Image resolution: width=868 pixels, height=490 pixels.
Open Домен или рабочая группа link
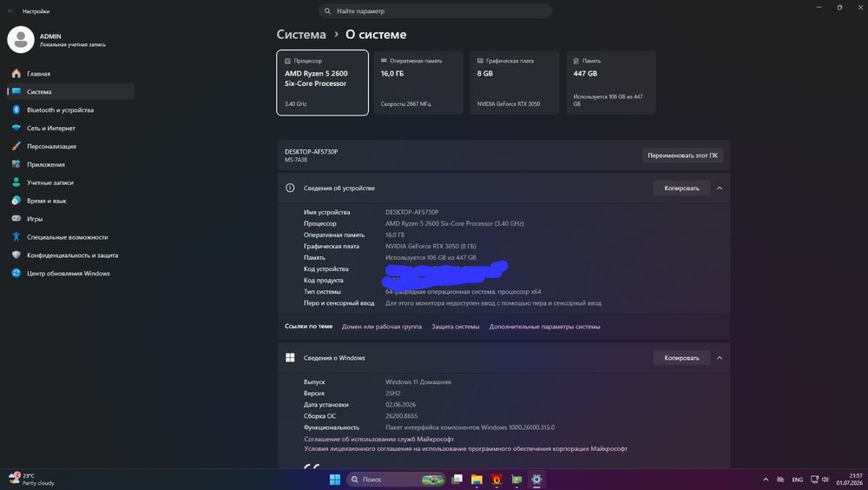pos(381,327)
